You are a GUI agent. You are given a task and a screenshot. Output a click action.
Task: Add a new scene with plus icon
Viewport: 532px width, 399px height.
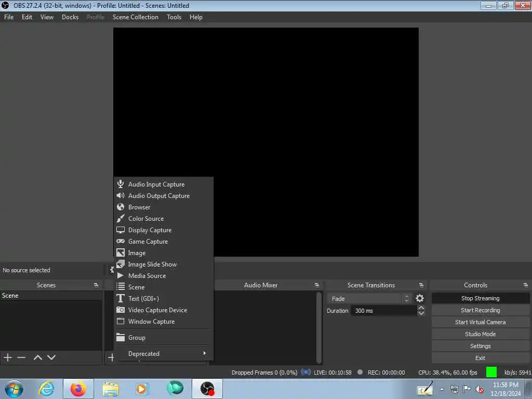[x=8, y=357]
